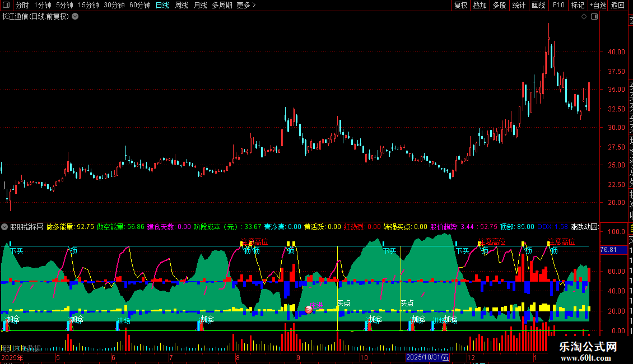The height and width of the screenshot is (364, 633).
Task: Click the 做空能量 56.86 value
Action: (120, 227)
